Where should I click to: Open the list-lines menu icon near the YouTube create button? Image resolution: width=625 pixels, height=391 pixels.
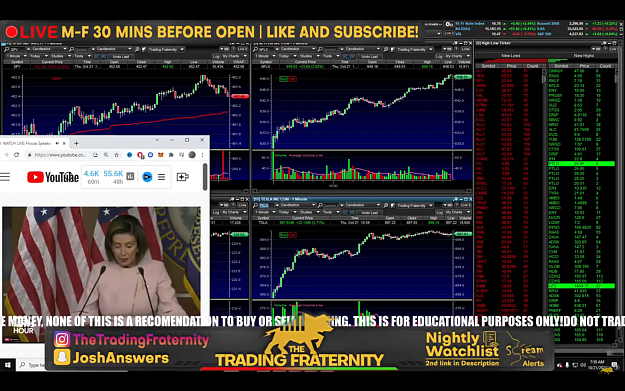161,177
